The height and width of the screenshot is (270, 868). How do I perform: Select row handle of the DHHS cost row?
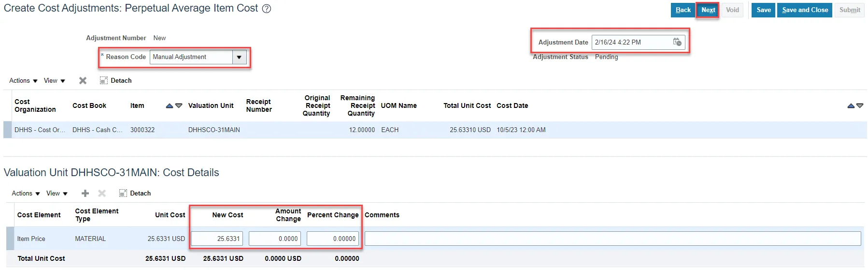click(7, 130)
